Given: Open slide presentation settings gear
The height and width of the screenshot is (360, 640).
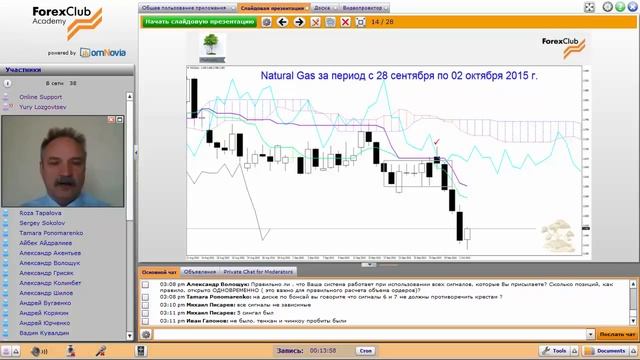Looking at the screenshot, I should pyautogui.click(x=267, y=22).
